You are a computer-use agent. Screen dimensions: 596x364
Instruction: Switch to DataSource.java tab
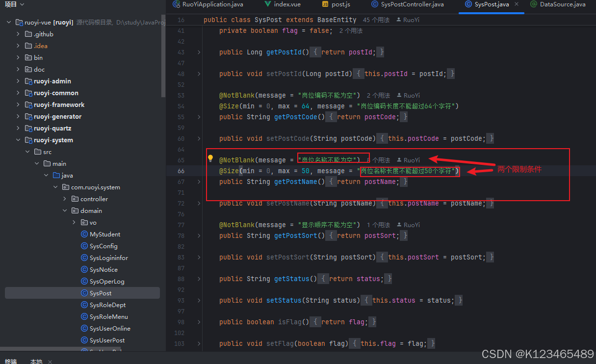click(558, 4)
